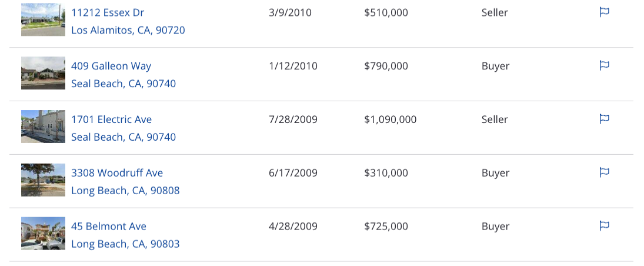Image resolution: width=644 pixels, height=266 pixels.
Task: Flag the 45 Belmont Ave entry
Action: click(604, 226)
